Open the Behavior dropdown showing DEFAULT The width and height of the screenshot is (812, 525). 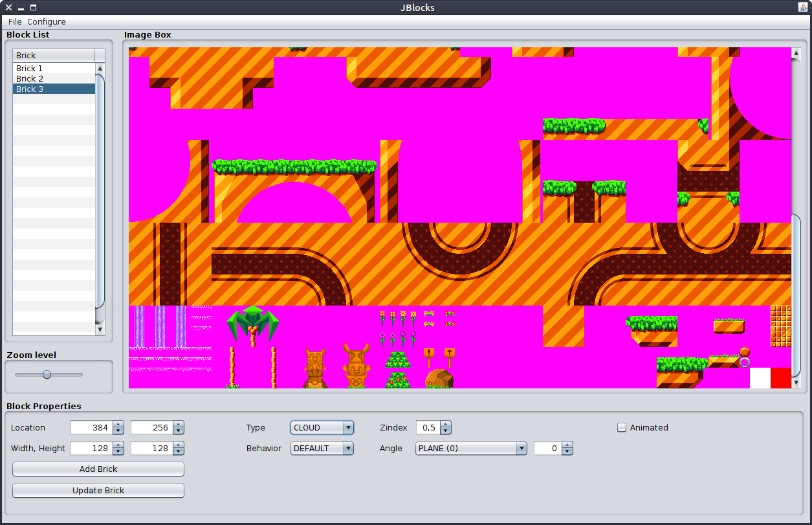(x=322, y=448)
